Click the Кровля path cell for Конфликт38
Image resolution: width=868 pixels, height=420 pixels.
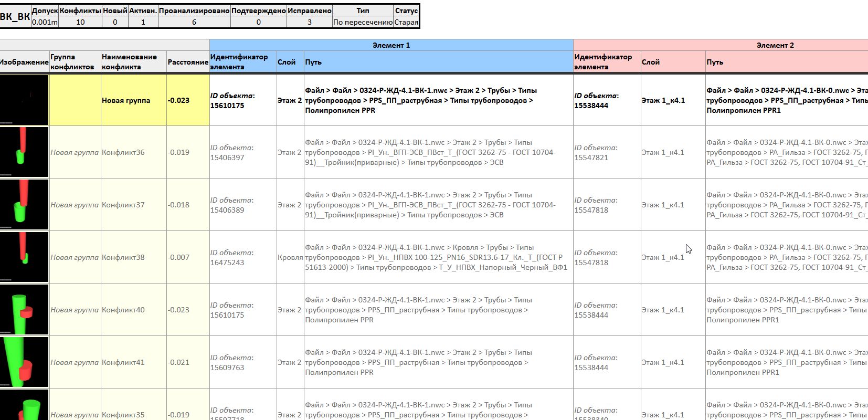[439, 257]
